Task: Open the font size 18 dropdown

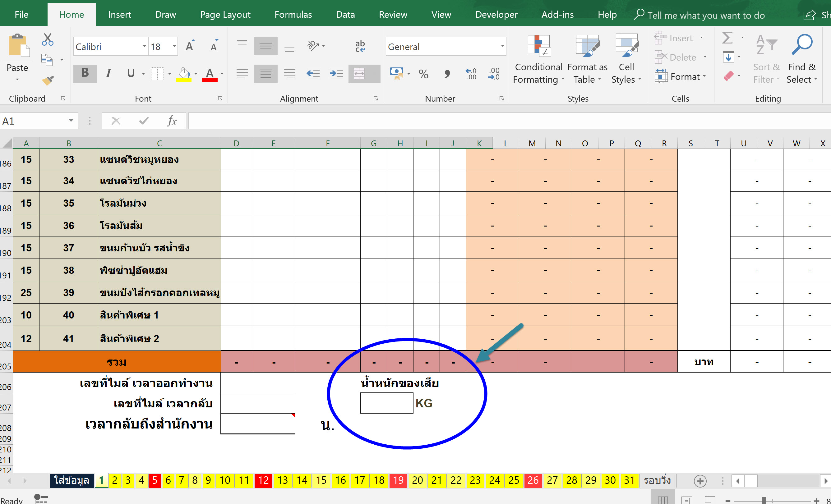Action: coord(174,47)
